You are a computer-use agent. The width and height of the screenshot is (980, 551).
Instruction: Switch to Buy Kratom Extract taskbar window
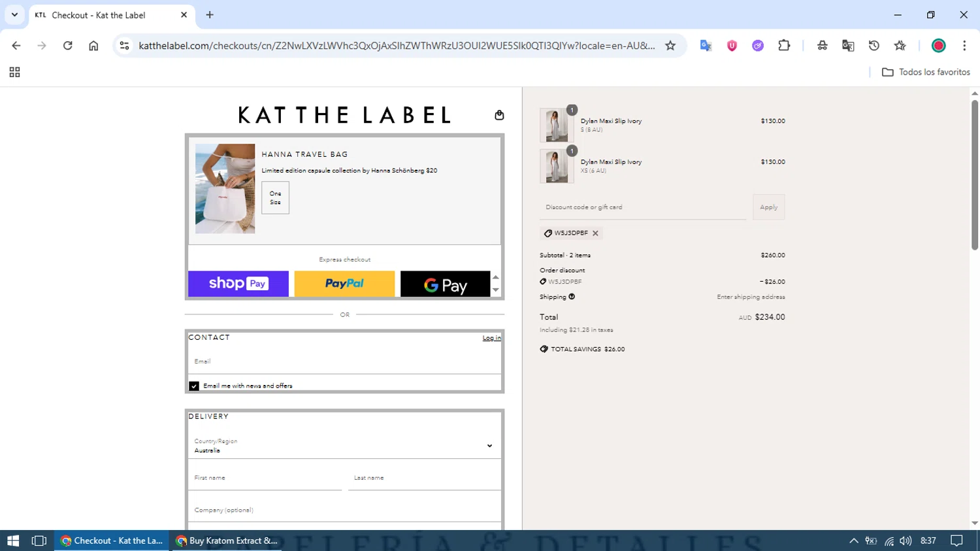click(x=227, y=541)
